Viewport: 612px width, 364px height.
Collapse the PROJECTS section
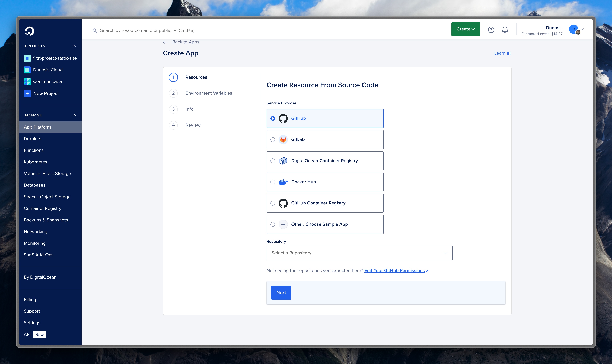74,46
